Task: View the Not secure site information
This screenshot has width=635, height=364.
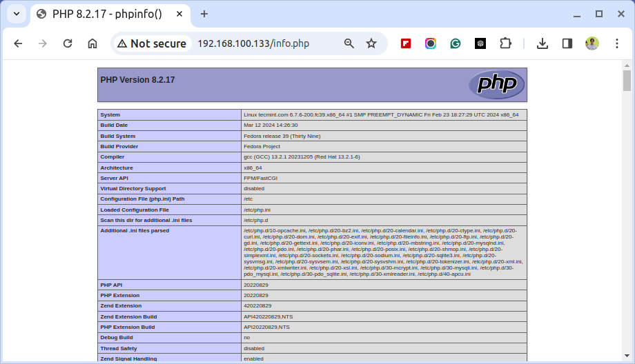Action: tap(151, 43)
